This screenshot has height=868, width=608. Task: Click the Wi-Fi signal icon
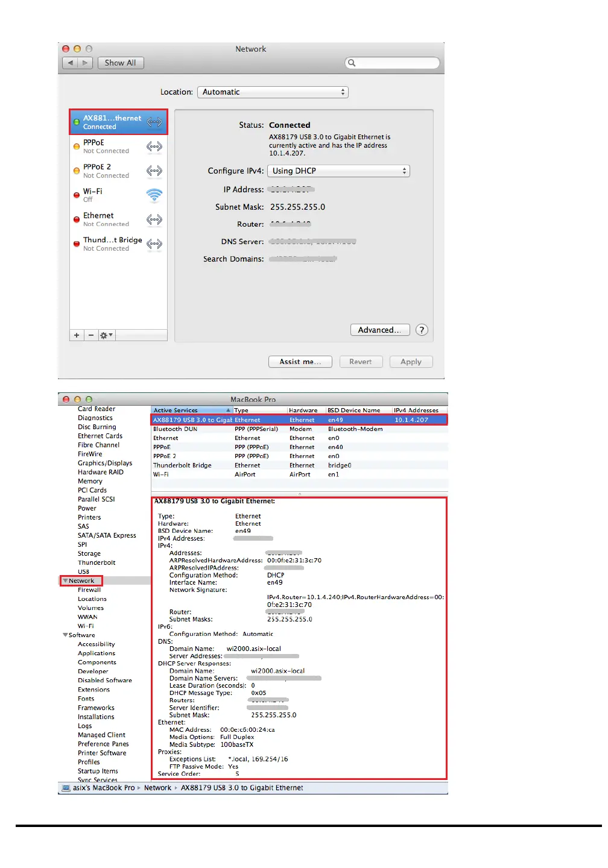click(x=154, y=195)
